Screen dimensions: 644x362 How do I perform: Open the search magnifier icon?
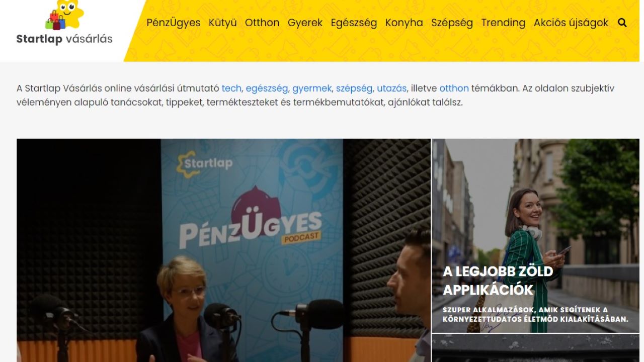coord(622,23)
